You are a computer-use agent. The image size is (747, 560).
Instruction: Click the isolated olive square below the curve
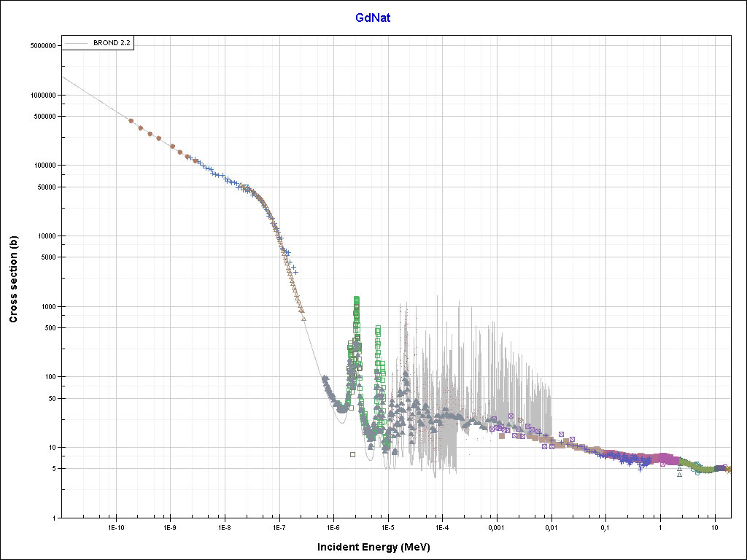click(352, 454)
